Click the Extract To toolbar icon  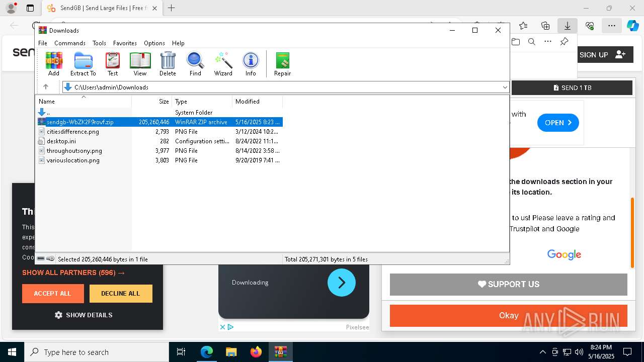click(x=83, y=64)
